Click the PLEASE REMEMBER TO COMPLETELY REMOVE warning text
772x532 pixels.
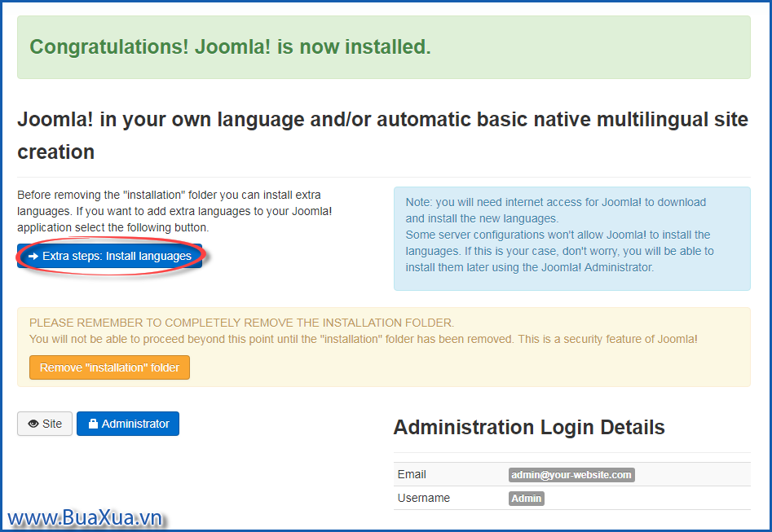coord(242,323)
